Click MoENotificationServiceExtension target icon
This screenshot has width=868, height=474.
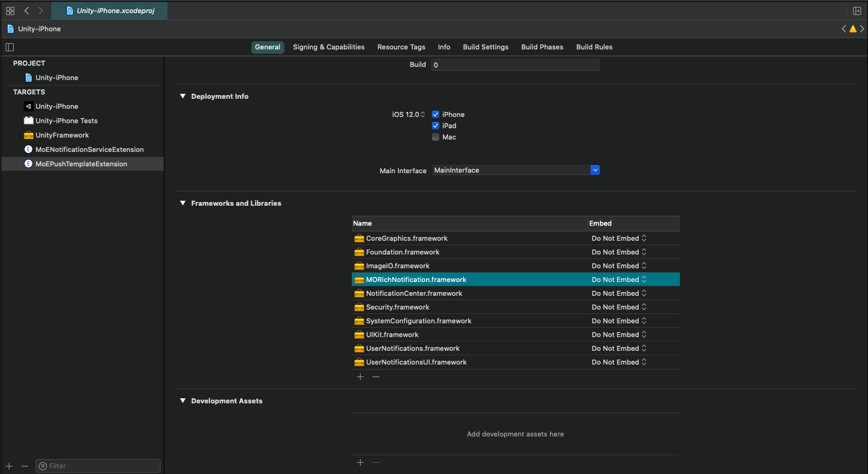28,149
